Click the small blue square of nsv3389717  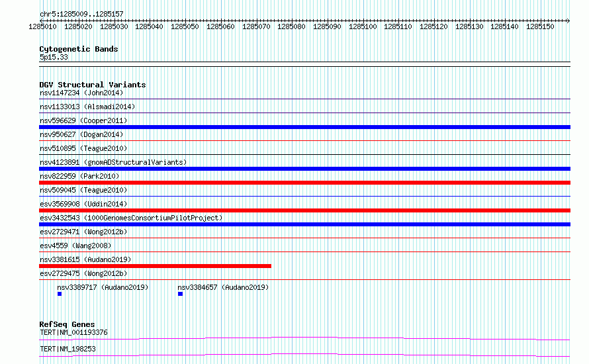[x=60, y=294]
